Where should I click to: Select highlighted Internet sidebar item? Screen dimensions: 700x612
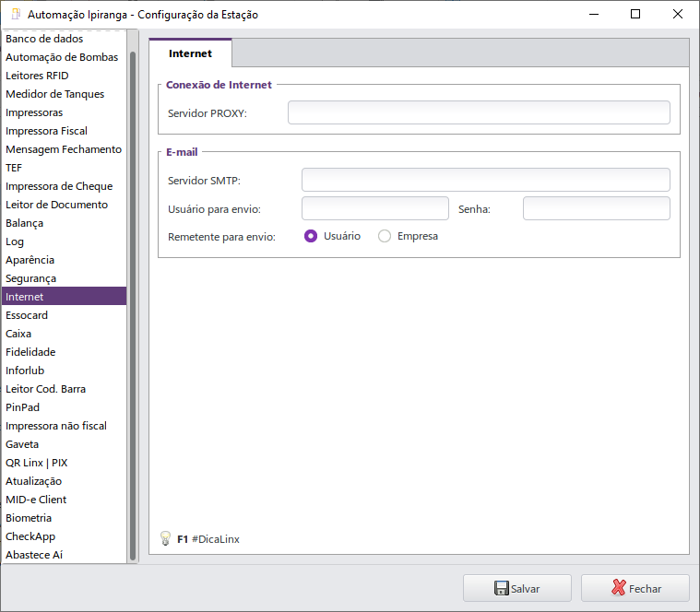point(64,297)
